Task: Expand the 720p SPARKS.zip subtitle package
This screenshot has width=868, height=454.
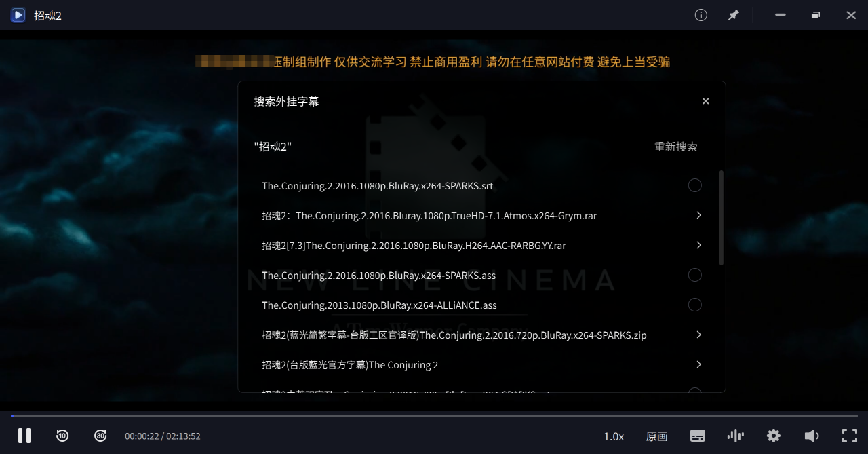Action: pyautogui.click(x=698, y=335)
